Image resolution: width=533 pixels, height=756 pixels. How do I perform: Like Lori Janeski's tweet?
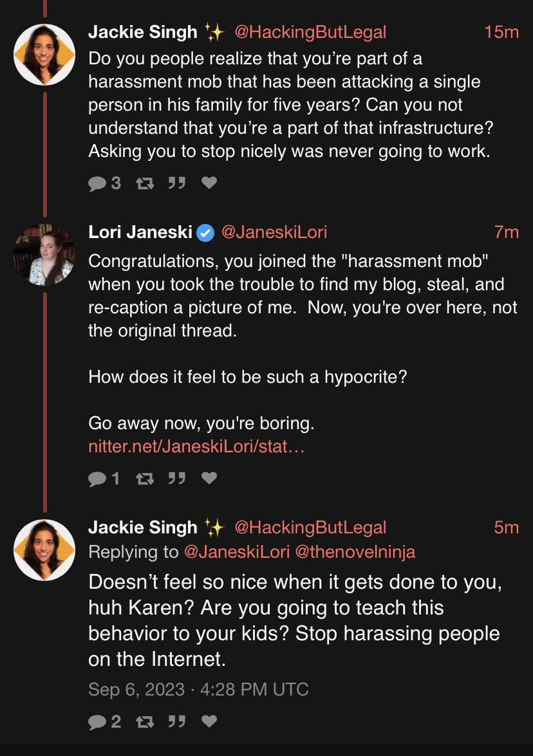[x=209, y=478]
